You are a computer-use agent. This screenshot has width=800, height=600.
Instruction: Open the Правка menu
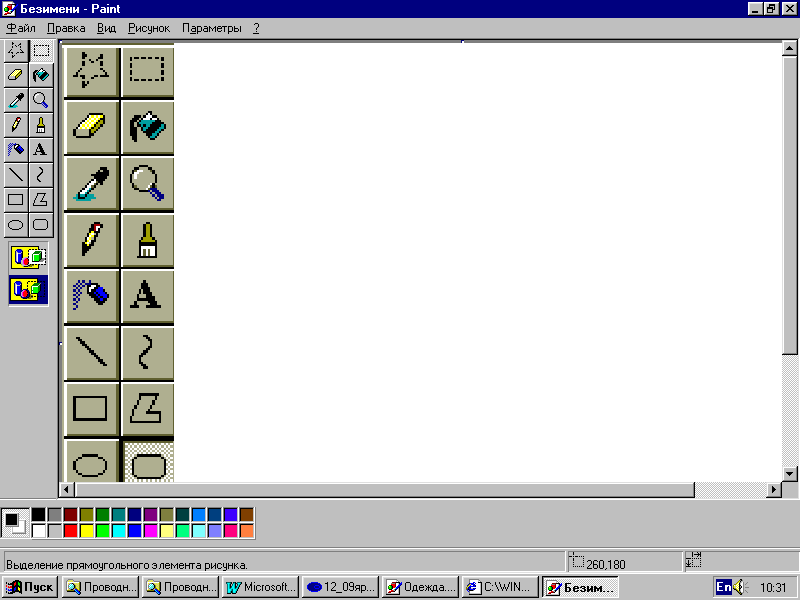66,28
